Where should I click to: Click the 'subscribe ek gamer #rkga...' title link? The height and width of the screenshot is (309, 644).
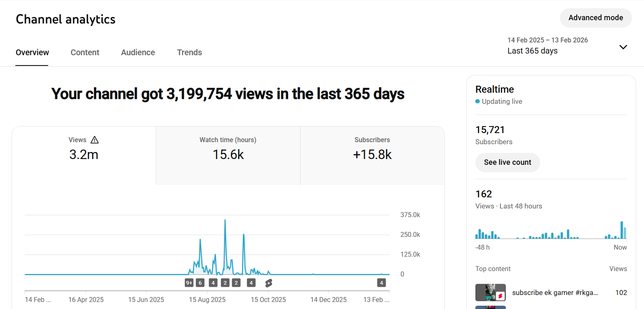tap(555, 293)
